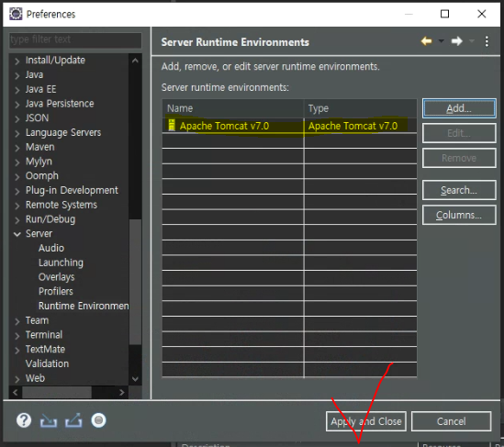Image resolution: width=504 pixels, height=447 pixels.
Task: Click the Columns... button
Action: click(x=459, y=215)
